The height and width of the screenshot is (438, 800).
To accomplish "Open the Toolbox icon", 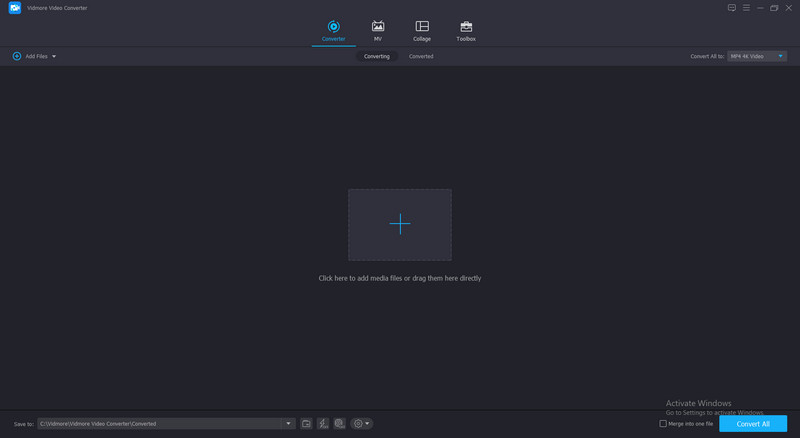I will [466, 30].
